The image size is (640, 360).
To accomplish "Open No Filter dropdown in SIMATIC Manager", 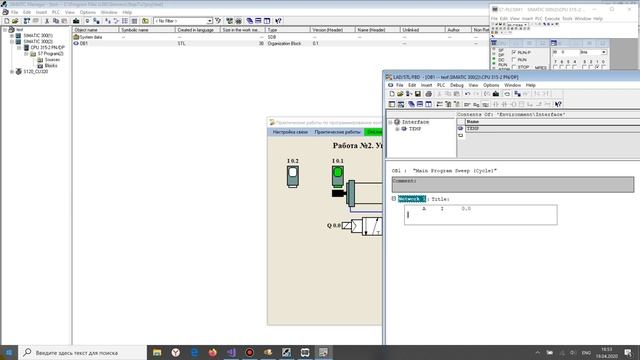I will point(209,21).
